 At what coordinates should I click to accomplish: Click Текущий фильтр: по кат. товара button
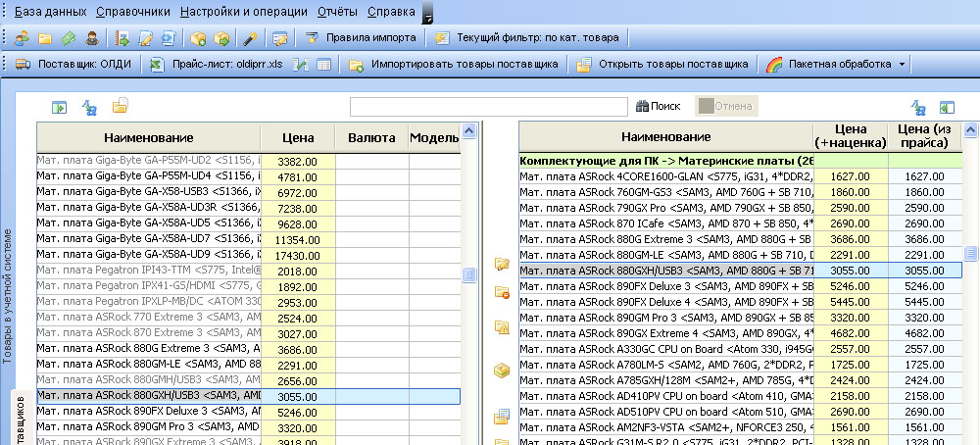[x=529, y=38]
